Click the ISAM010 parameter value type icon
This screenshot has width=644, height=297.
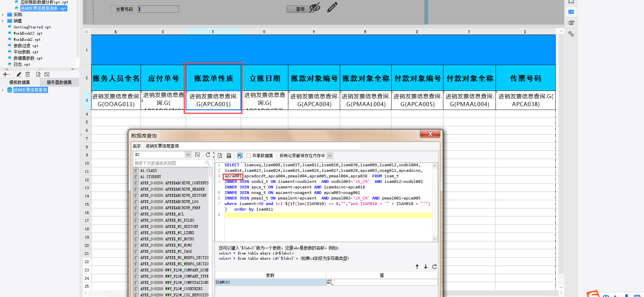click(x=329, y=282)
